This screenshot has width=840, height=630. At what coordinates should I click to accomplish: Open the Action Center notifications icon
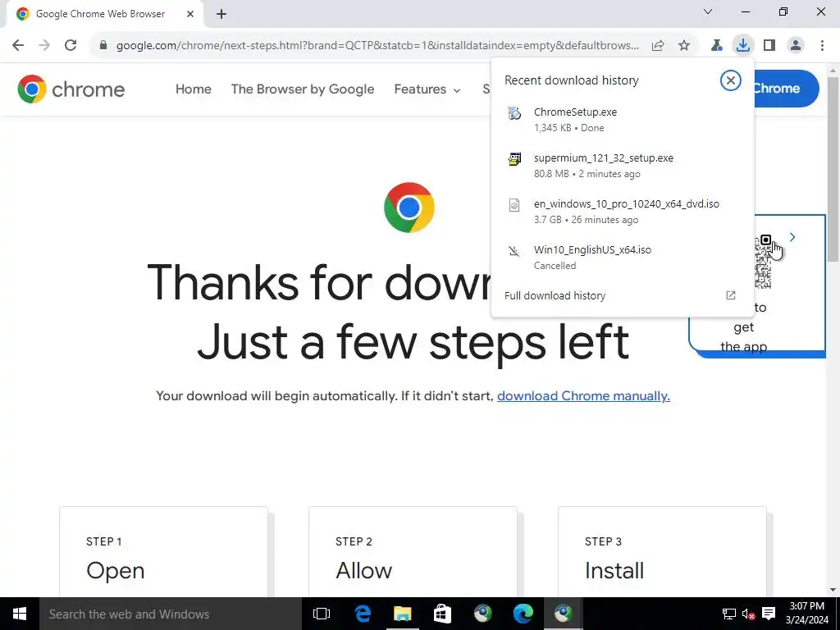tap(768, 614)
